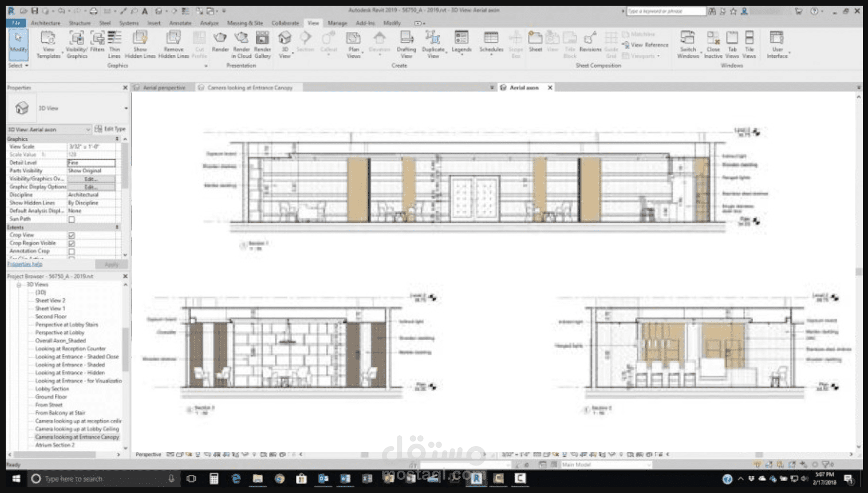The width and height of the screenshot is (868, 493).
Task: Open the Plan Views tool
Action: (x=353, y=45)
